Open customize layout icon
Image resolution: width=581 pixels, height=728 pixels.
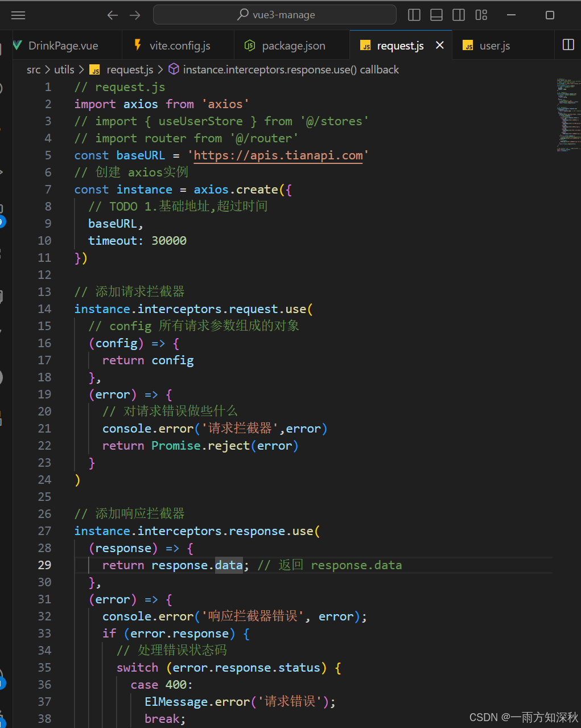[x=481, y=15]
